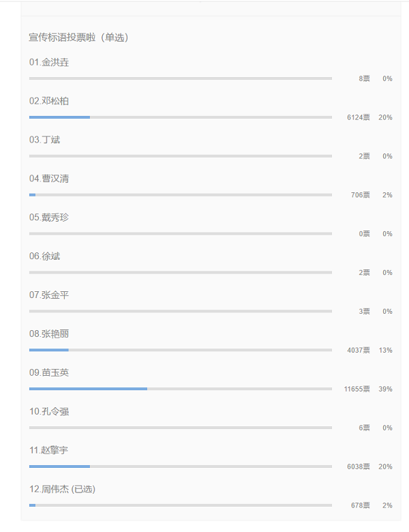
Task: Click the 678票 vote count for 周伟杰
Action: pyautogui.click(x=360, y=505)
